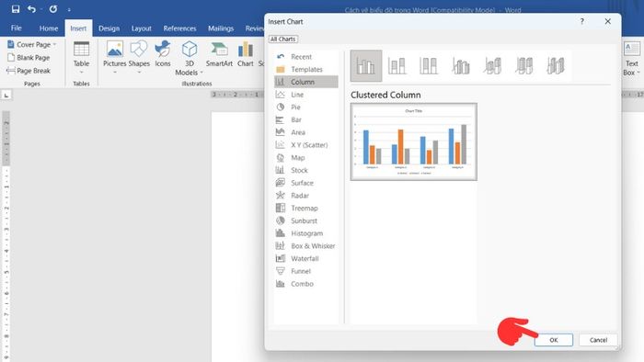This screenshot has width=644, height=362.
Task: Select Sunburst chart category
Action: tap(306, 221)
